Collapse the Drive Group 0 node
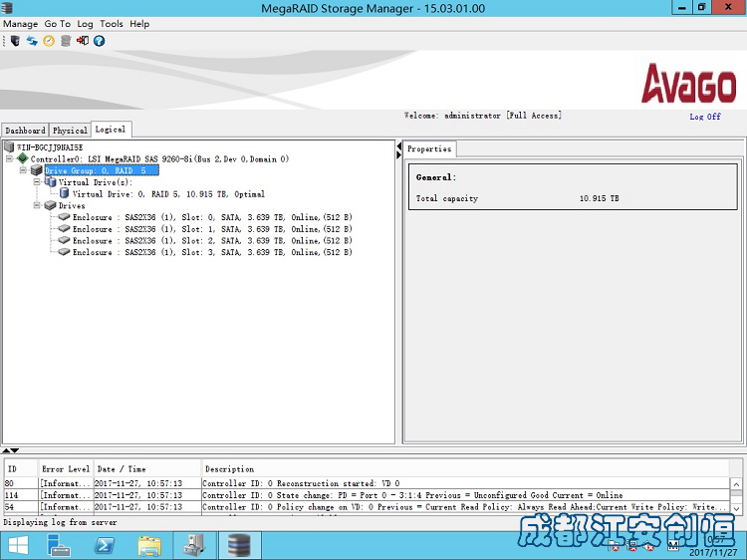Image resolution: width=747 pixels, height=560 pixels. coord(23,170)
